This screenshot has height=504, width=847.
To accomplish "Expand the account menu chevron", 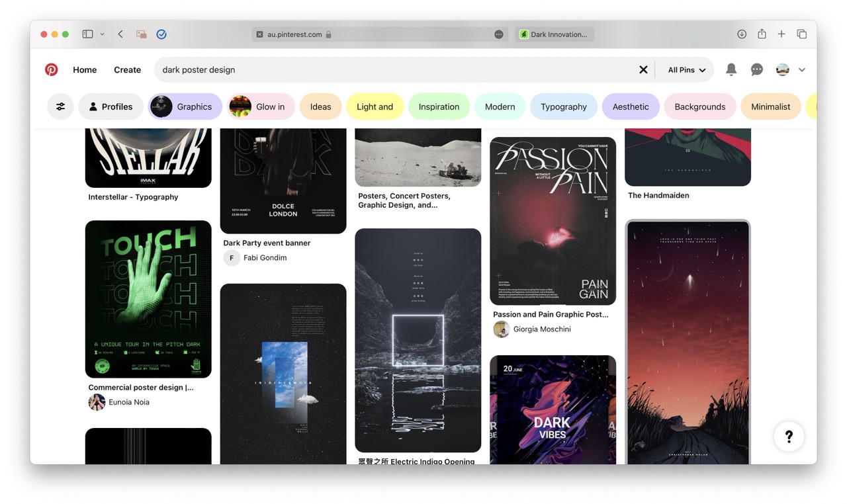I will point(802,69).
